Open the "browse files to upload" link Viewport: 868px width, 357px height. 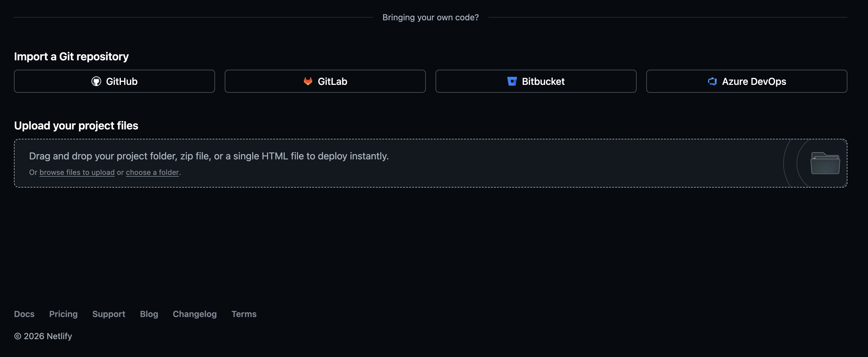[77, 172]
